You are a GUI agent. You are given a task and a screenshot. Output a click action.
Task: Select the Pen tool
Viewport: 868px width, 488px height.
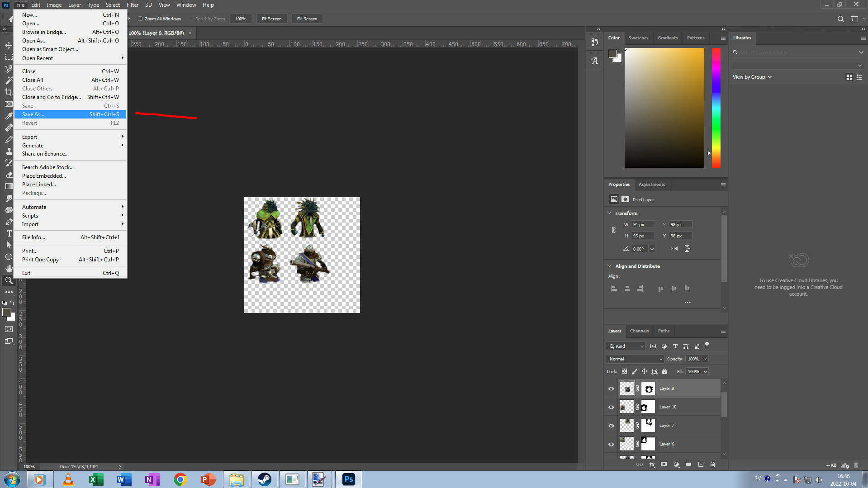9,222
